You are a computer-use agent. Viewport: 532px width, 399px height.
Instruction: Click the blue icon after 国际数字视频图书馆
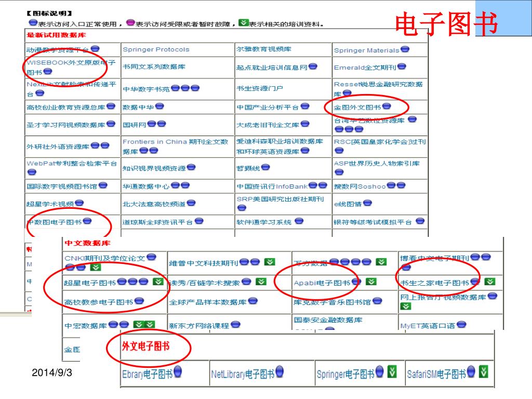click(103, 185)
